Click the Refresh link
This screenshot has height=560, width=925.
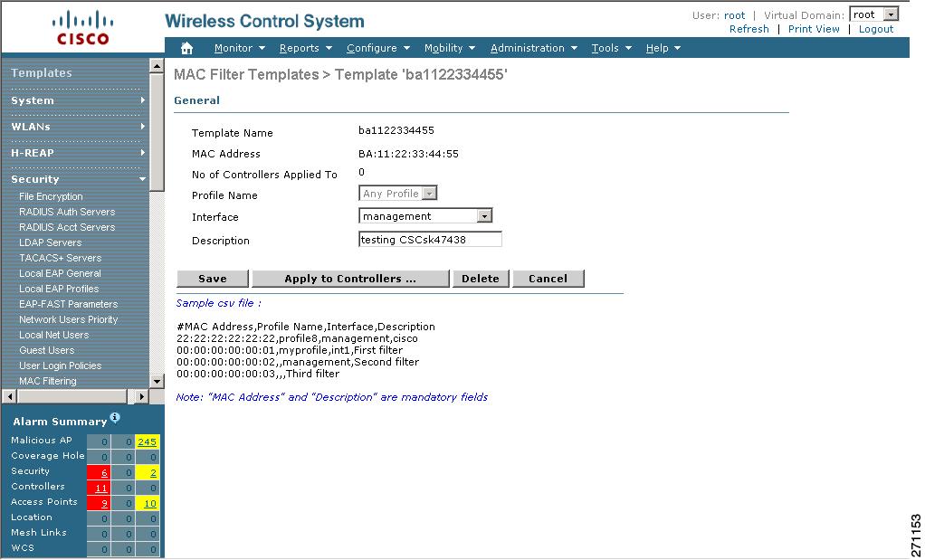coord(749,29)
